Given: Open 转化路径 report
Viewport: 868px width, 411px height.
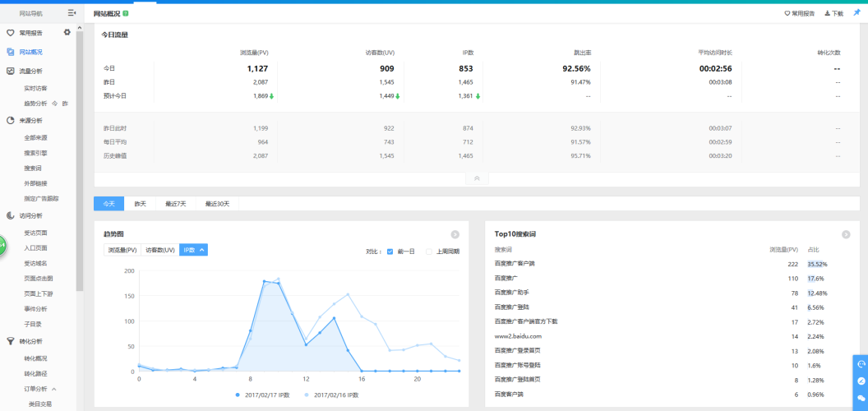Looking at the screenshot, I should pos(35,374).
